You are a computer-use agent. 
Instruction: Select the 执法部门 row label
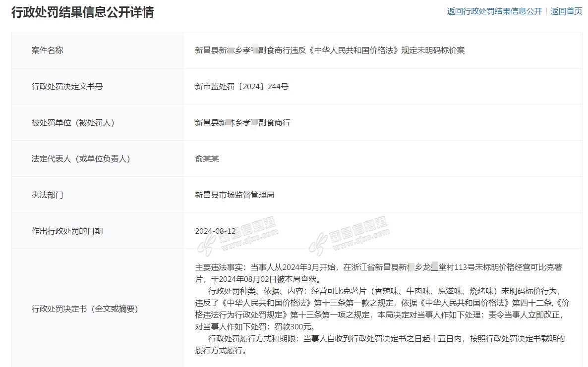(x=47, y=195)
